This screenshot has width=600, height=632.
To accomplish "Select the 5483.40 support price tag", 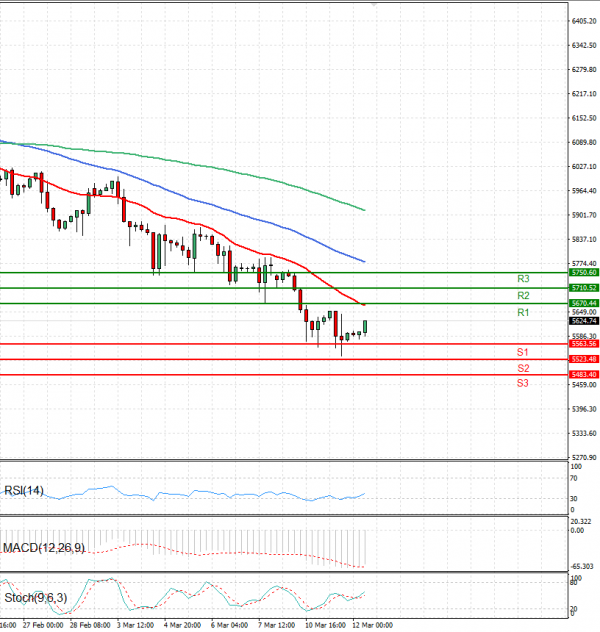I will [584, 374].
